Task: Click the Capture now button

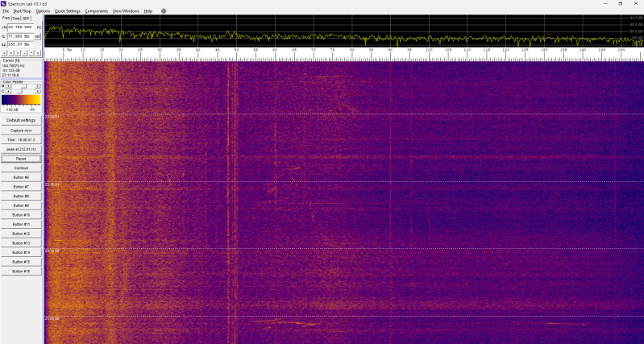Action: 21,131
